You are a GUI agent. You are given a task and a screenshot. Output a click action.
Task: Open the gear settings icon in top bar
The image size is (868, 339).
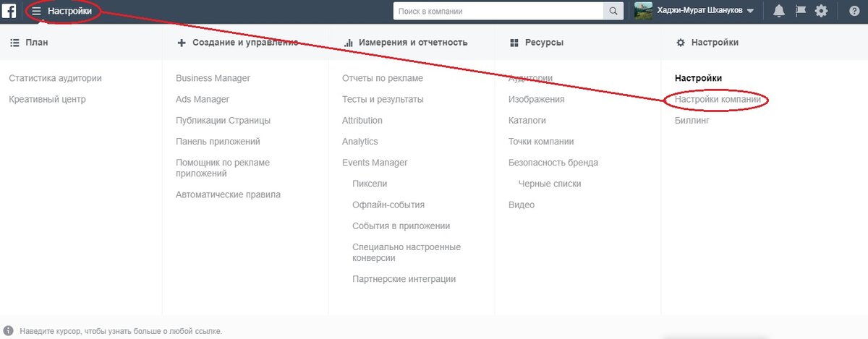[821, 11]
